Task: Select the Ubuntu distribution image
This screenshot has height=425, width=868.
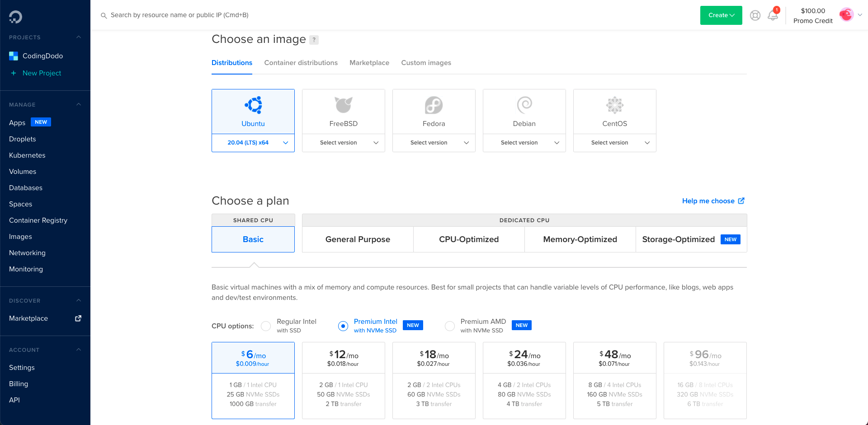Action: [253, 111]
